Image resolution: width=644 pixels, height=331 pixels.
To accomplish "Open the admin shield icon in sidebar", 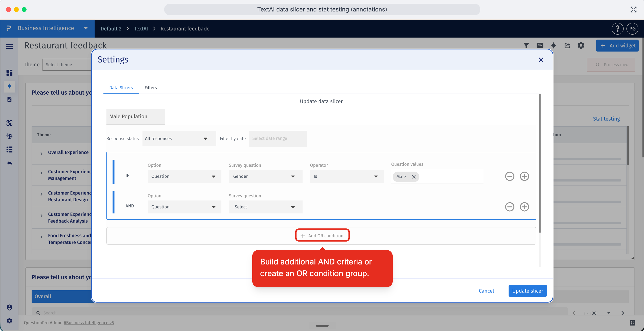I will 9,307.
